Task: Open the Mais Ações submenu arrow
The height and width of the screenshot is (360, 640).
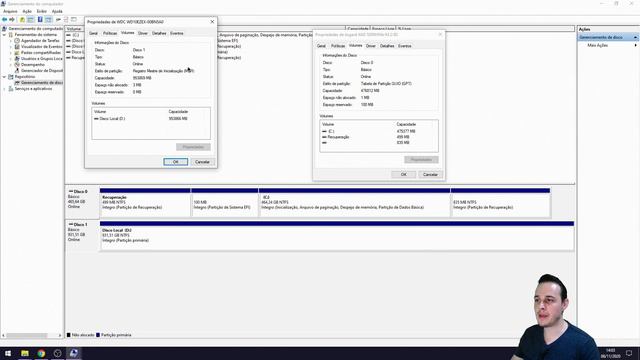Action: tap(636, 45)
